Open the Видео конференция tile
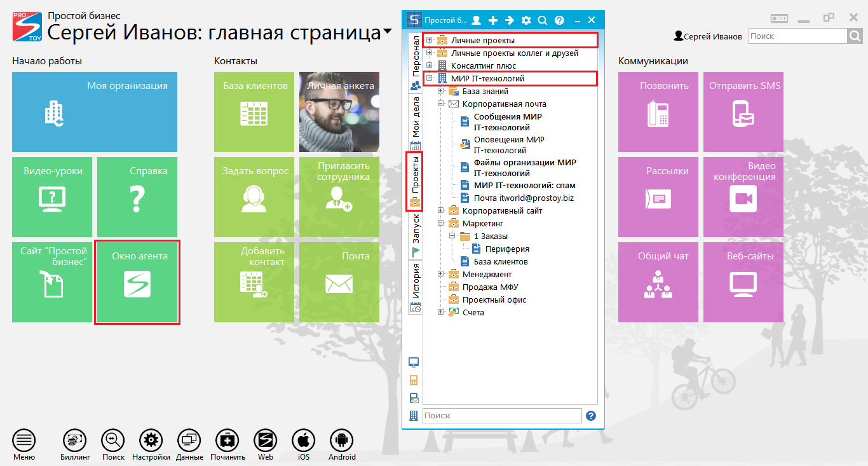The image size is (868, 466). [743, 197]
